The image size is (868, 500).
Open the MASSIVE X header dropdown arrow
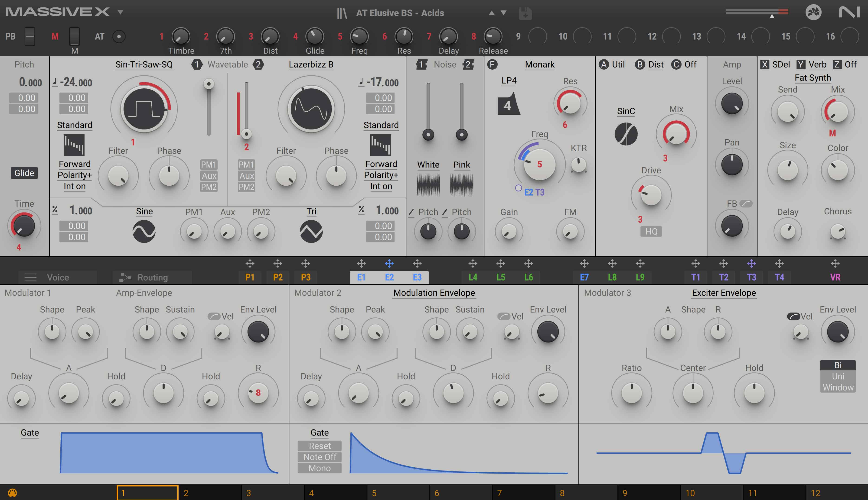click(120, 12)
